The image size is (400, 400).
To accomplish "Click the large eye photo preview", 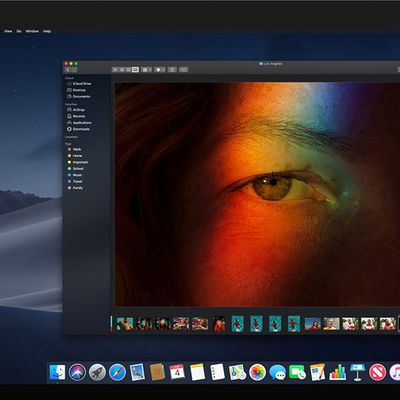I will [x=257, y=194].
